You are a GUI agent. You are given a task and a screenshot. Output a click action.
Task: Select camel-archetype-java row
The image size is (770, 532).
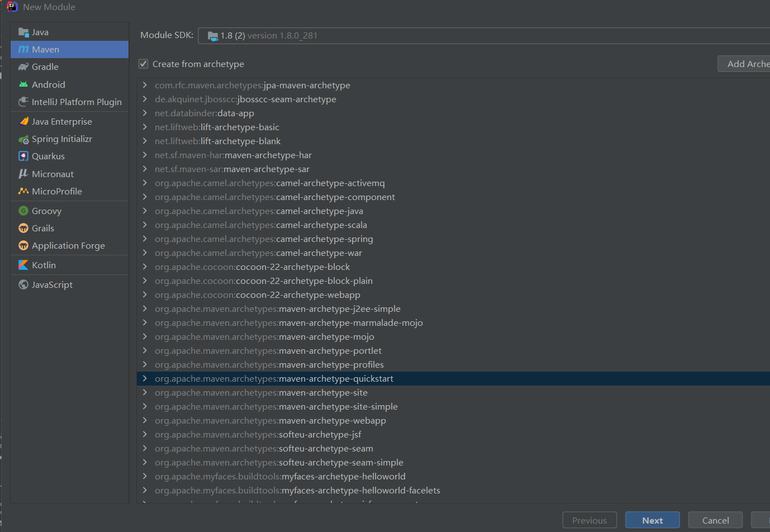coord(453,211)
